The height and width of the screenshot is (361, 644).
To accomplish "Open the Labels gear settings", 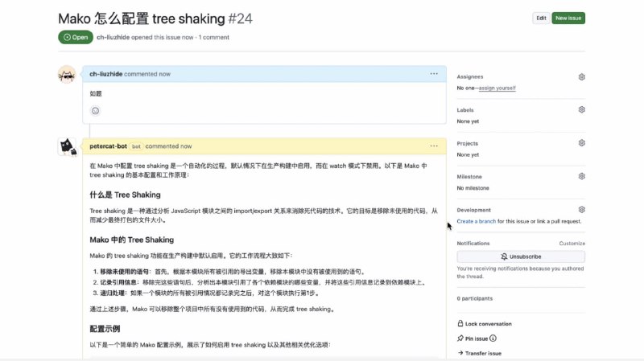I will [x=581, y=110].
